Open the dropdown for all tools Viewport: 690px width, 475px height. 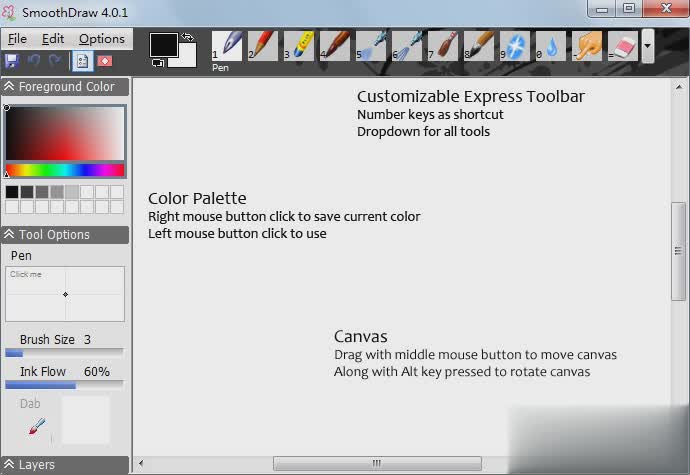click(648, 46)
